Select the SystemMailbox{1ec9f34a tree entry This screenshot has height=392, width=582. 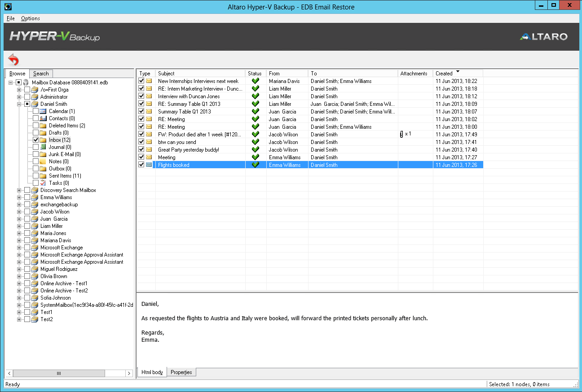click(x=87, y=305)
